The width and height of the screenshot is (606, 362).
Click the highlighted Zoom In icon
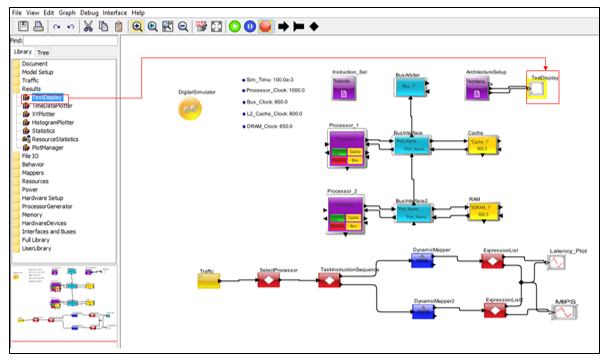point(137,26)
